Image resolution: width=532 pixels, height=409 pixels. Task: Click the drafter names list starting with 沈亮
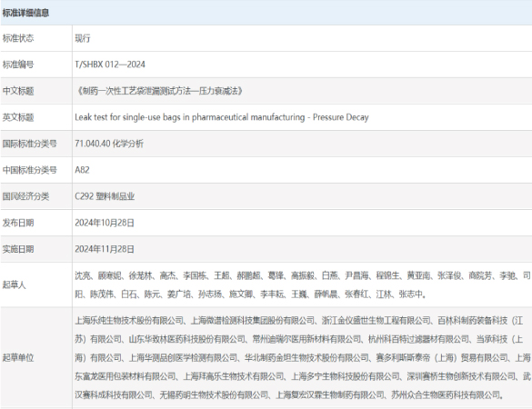click(303, 284)
